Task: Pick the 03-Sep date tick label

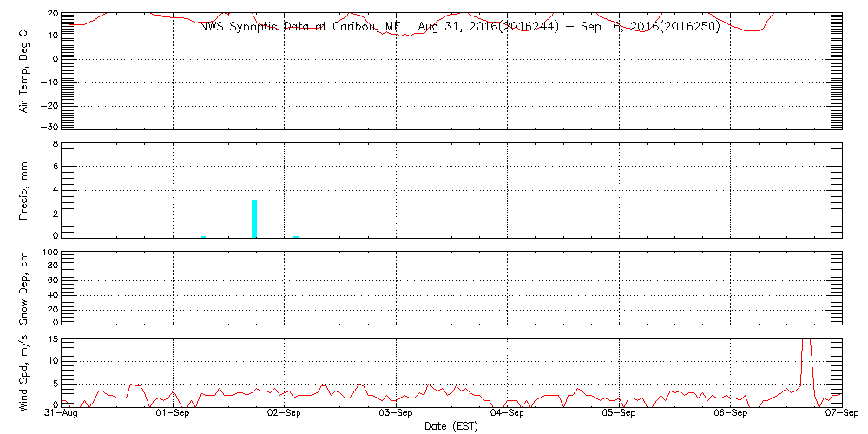Action: [396, 414]
